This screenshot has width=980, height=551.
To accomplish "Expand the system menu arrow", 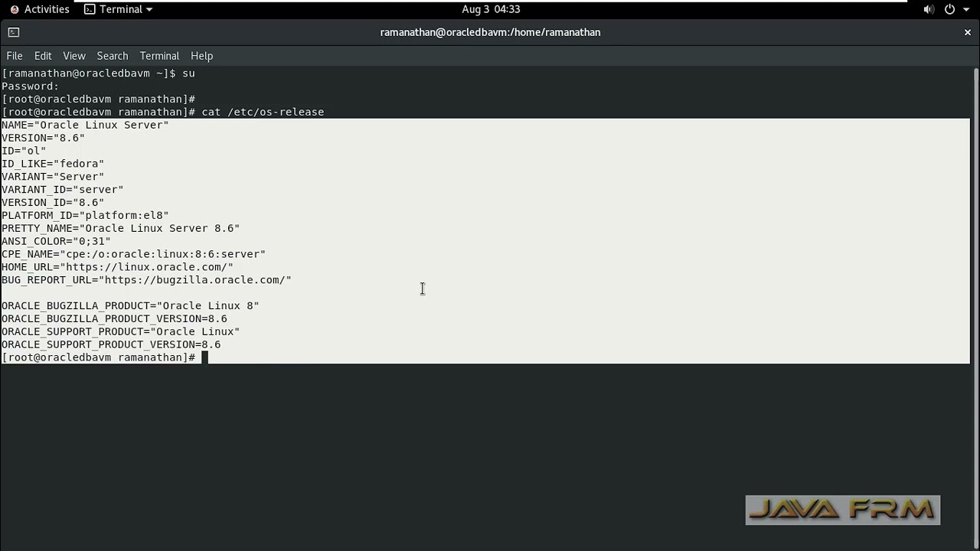I will [968, 9].
